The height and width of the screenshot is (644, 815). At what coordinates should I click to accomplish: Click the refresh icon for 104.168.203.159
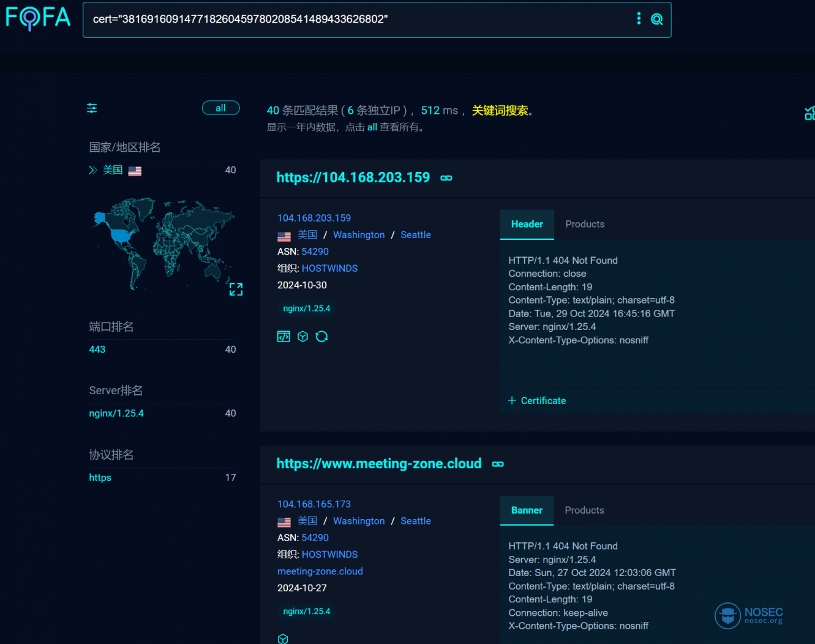tap(321, 337)
